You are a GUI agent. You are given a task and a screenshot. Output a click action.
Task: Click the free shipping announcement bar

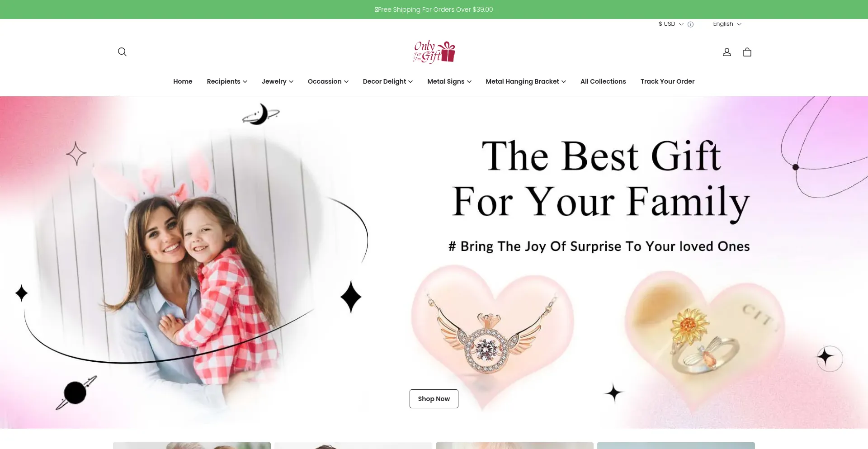[434, 9]
